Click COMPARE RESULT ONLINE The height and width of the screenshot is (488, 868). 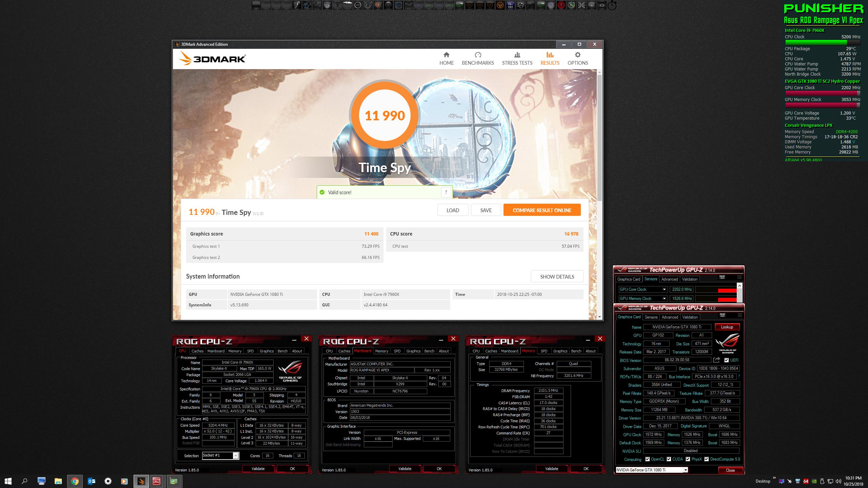pyautogui.click(x=542, y=210)
